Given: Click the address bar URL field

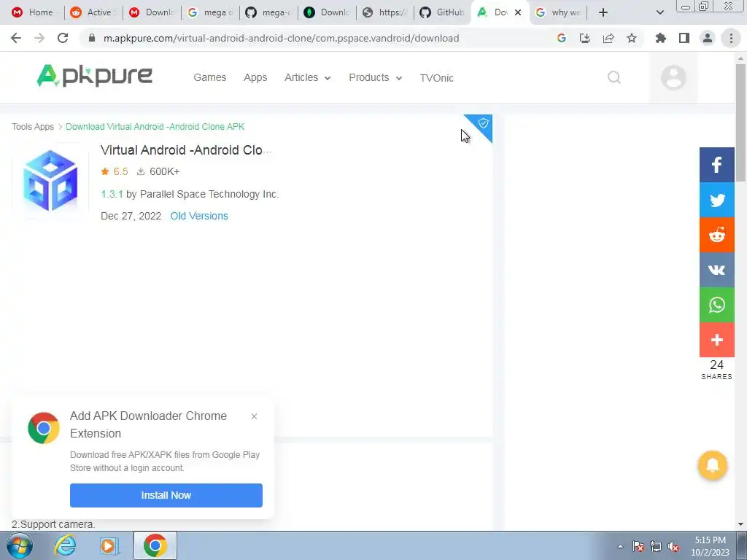Looking at the screenshot, I should (x=281, y=38).
